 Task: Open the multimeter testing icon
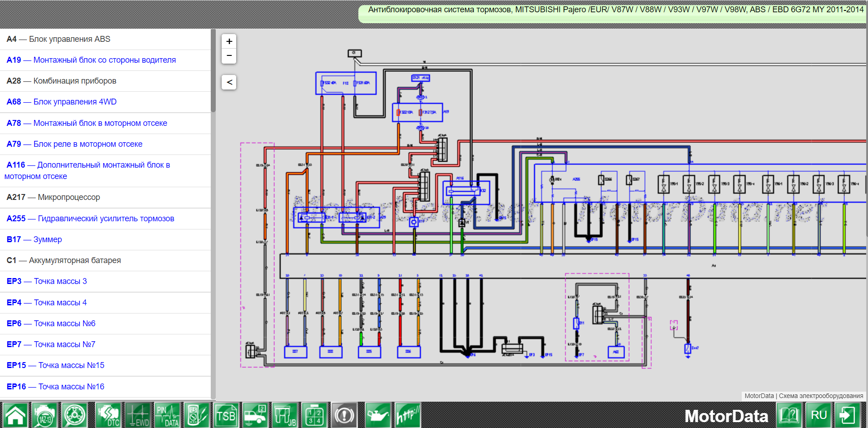(x=197, y=415)
